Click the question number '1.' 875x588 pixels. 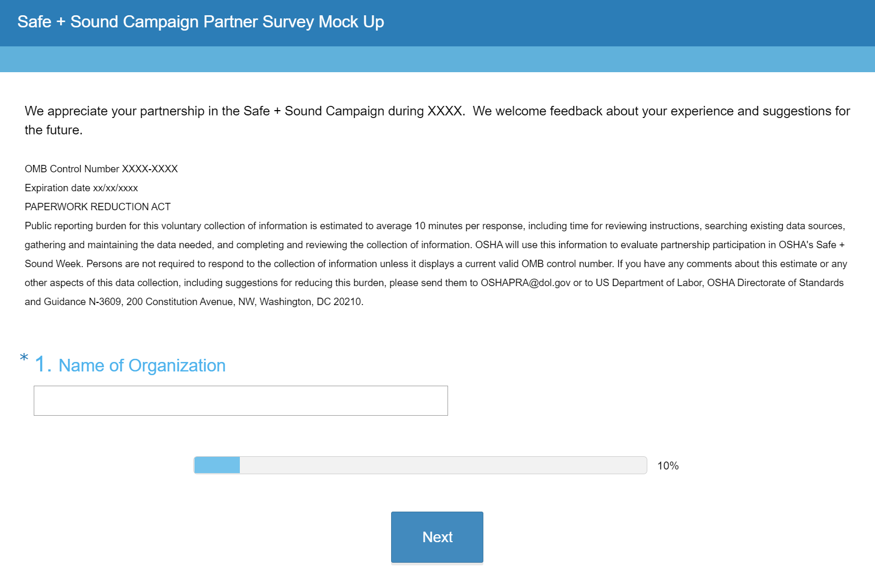[43, 365]
